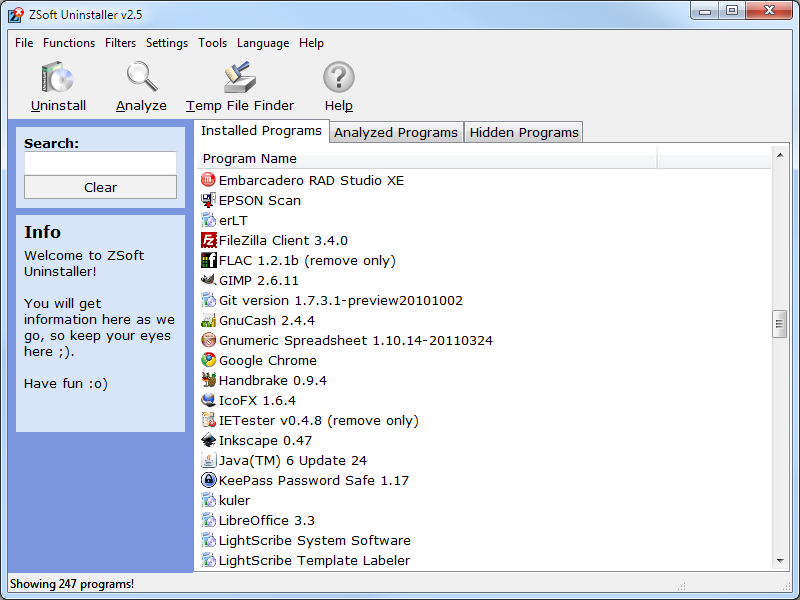Switch to the Hidden Programs tab

click(524, 132)
